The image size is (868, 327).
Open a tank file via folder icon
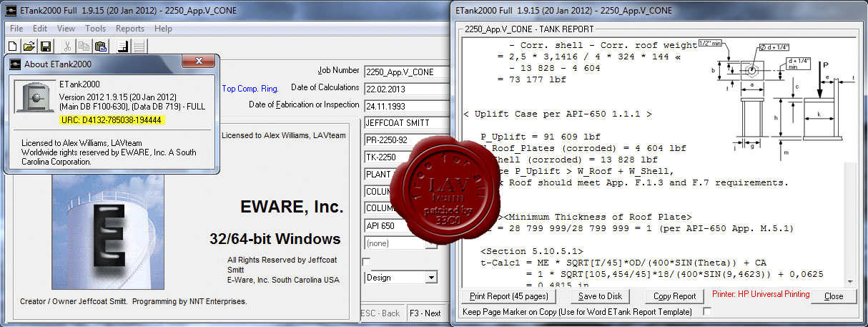tap(29, 46)
